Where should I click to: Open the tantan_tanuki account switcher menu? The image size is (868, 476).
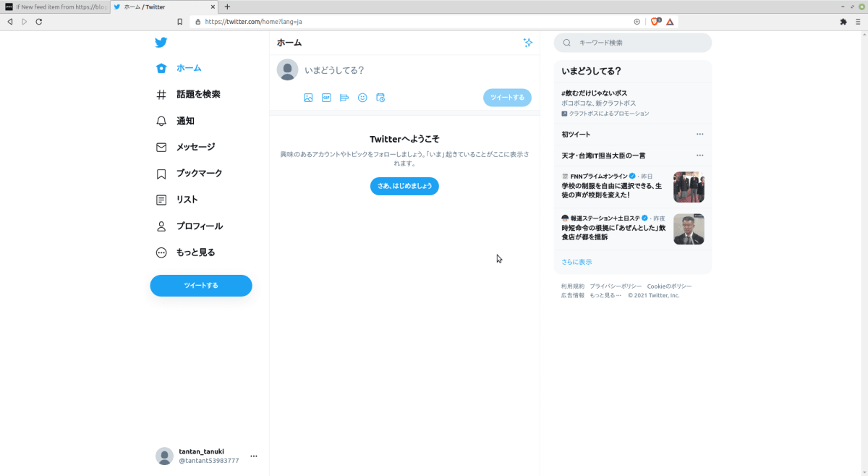coord(207,456)
